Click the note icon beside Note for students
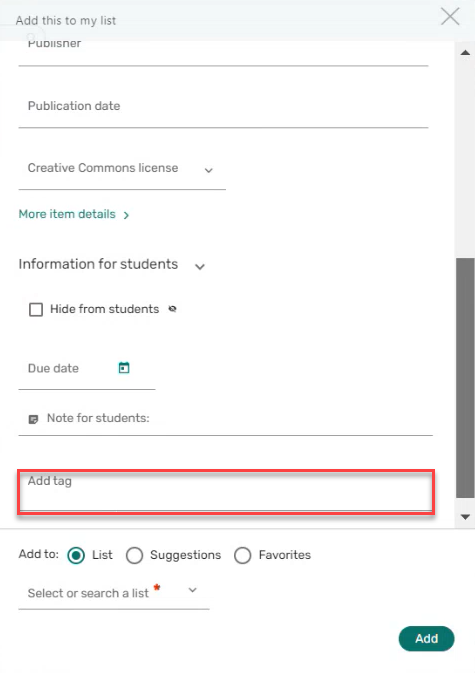 pyautogui.click(x=33, y=419)
